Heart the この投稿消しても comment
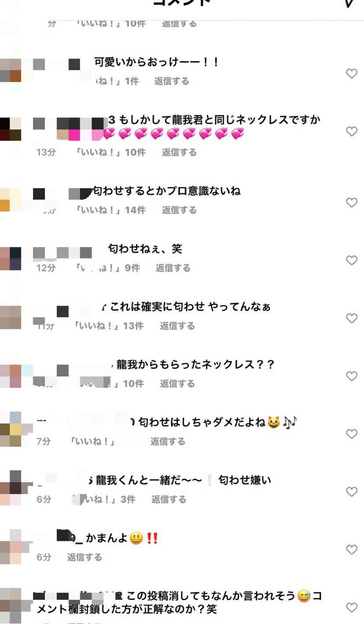The width and height of the screenshot is (364, 624). [352, 608]
